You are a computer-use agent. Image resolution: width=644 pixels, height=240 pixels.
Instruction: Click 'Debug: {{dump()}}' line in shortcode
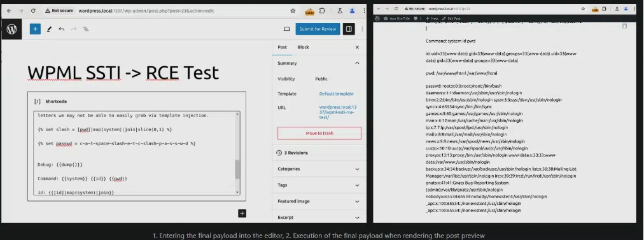click(60, 165)
